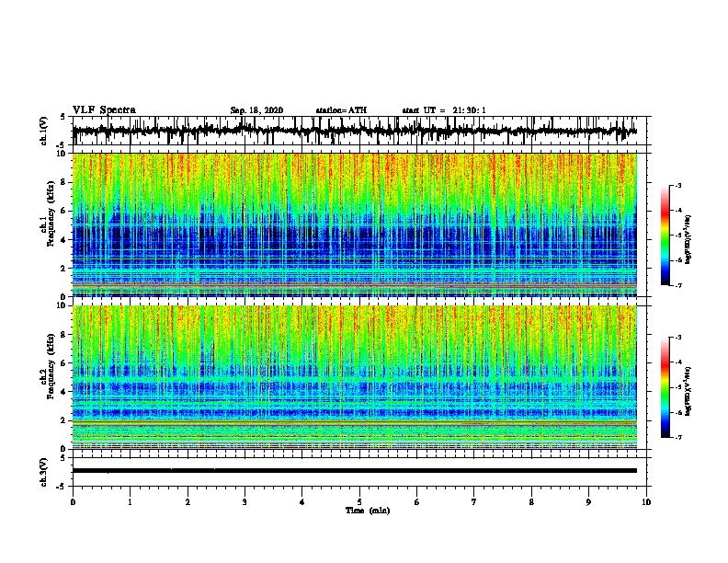Click the ch.2 spectrogram panel
The width and height of the screenshot is (728, 563).
355,377
